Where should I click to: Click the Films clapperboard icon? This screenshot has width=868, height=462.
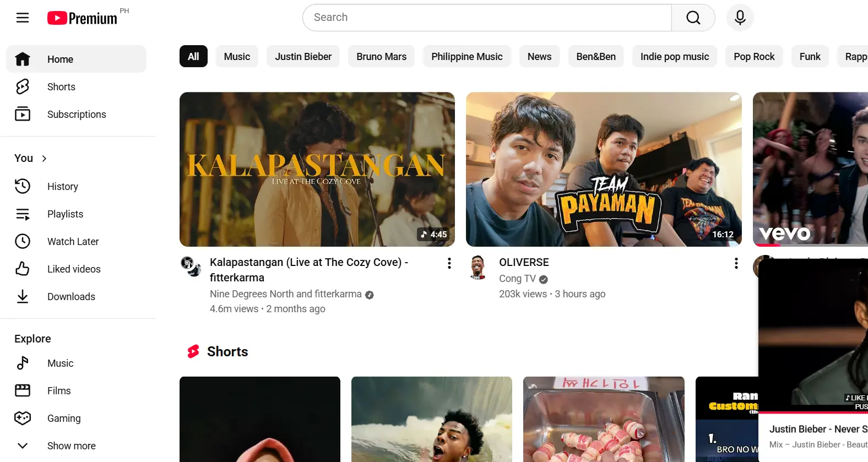pos(23,390)
